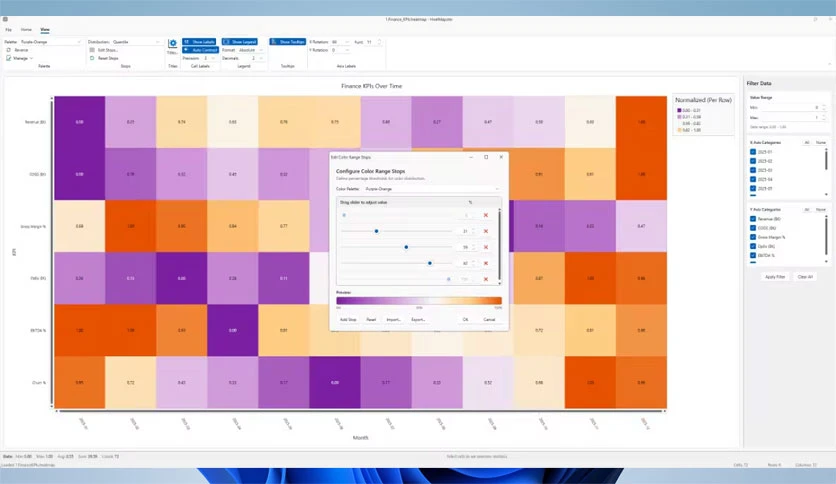Screen dimensions: 836x484
Task: Toggle Show Tooltips button
Action: 287,42
